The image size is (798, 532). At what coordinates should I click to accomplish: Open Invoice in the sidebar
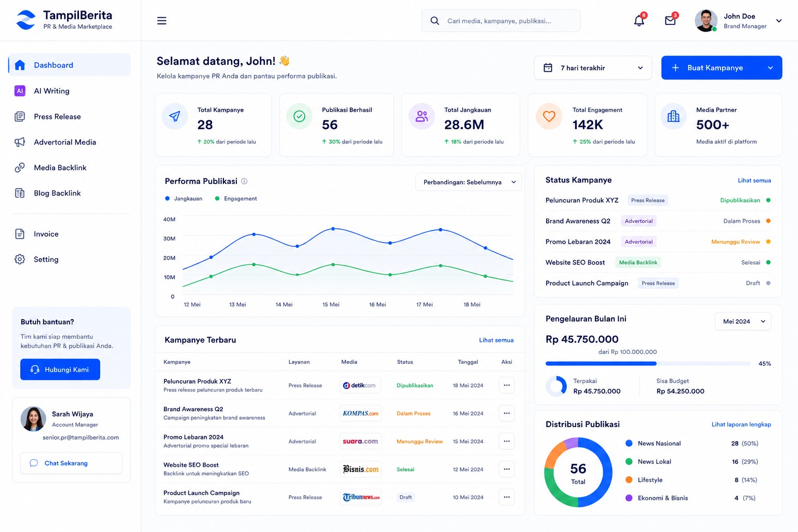[x=70, y=234]
